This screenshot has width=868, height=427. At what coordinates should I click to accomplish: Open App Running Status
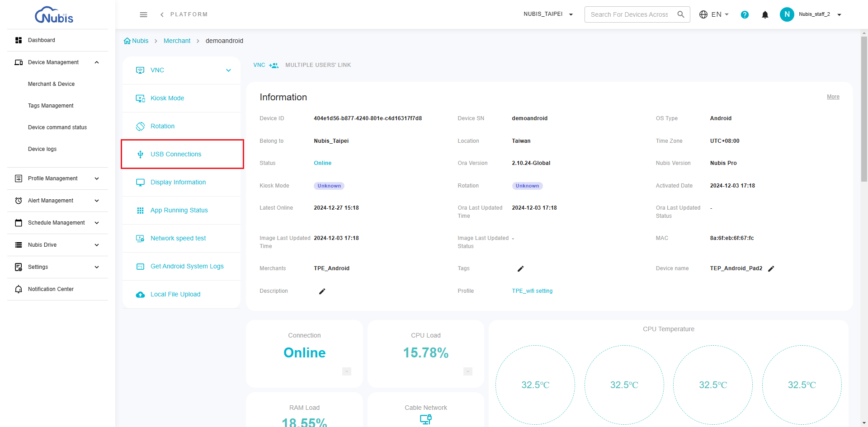[181, 210]
